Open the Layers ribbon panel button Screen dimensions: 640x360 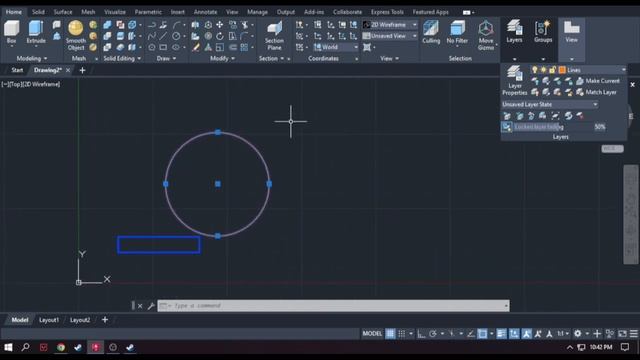click(514, 32)
